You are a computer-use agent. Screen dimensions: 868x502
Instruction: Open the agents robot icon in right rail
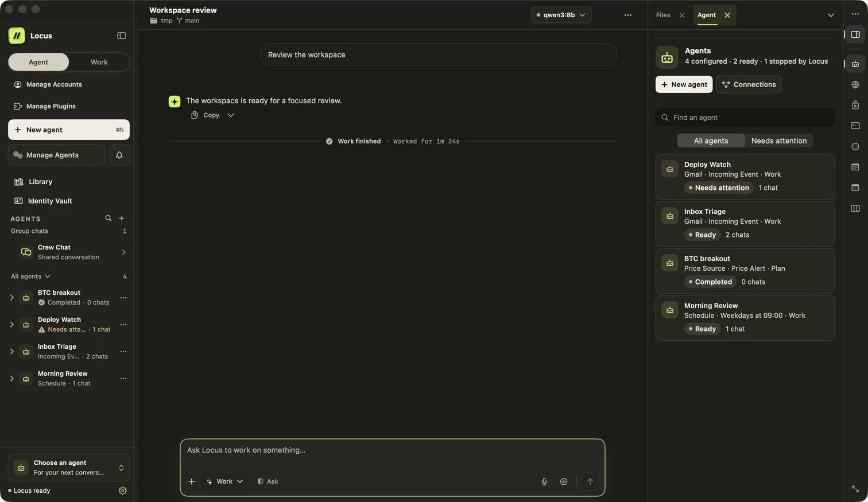pos(855,64)
